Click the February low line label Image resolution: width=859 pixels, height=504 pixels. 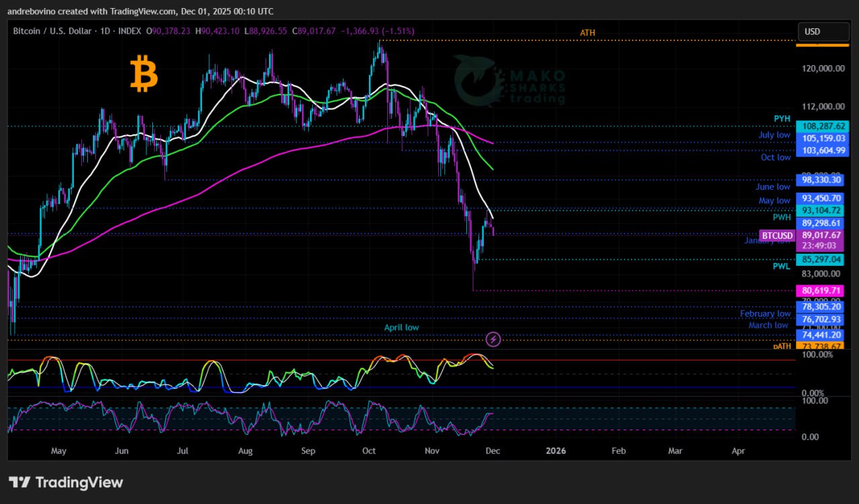tap(765, 313)
